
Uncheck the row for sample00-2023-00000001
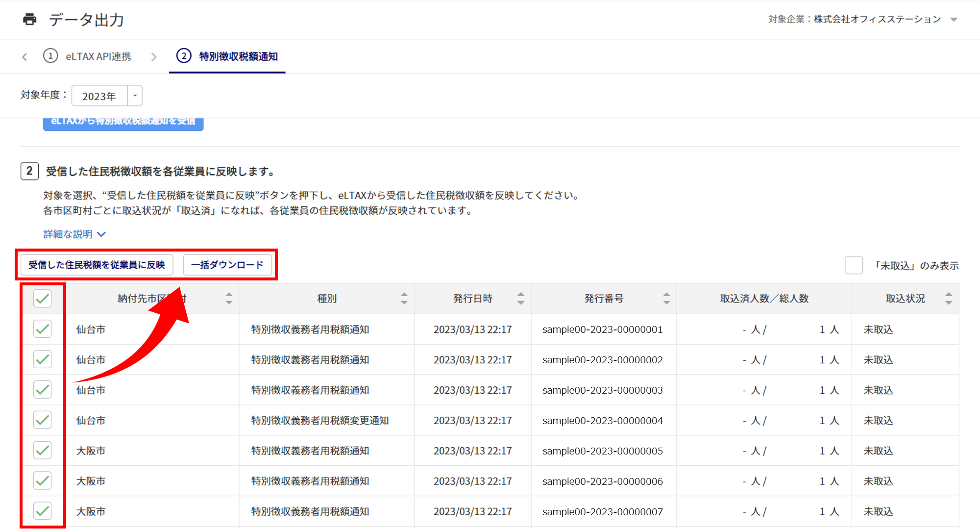(x=43, y=329)
